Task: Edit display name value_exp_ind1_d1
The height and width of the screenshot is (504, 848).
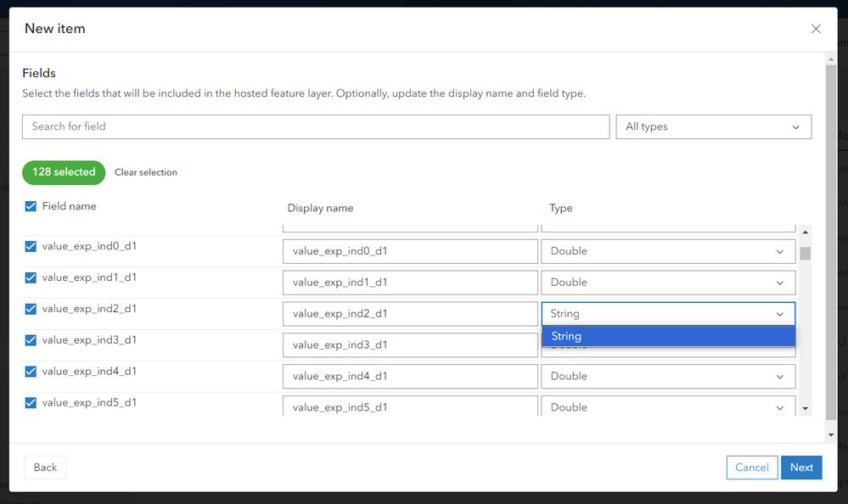Action: tap(410, 283)
